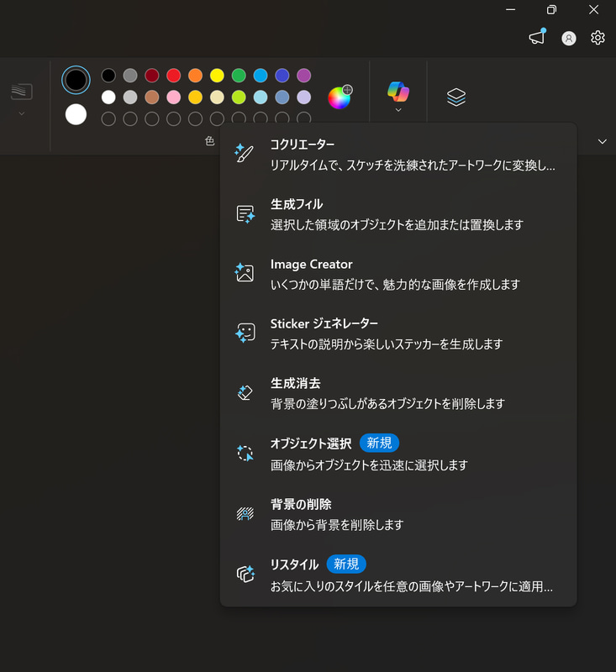Image resolution: width=616 pixels, height=672 pixels.
Task: Pick the brown palette swatch
Action: tap(152, 97)
